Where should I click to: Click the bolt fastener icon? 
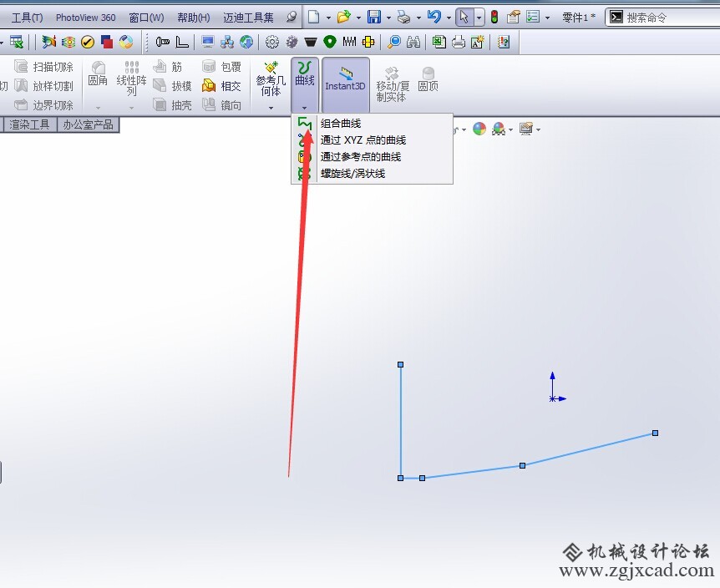pos(163,43)
